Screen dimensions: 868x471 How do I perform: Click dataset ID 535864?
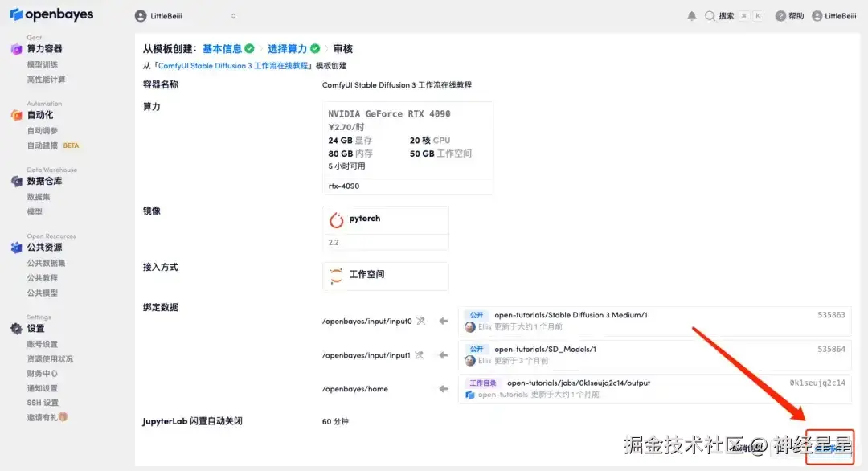831,350
